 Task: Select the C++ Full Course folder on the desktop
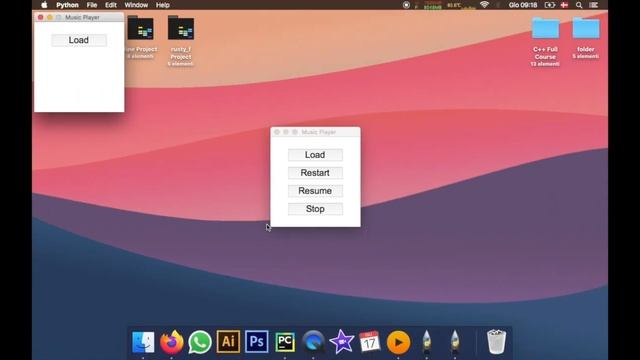[545, 42]
